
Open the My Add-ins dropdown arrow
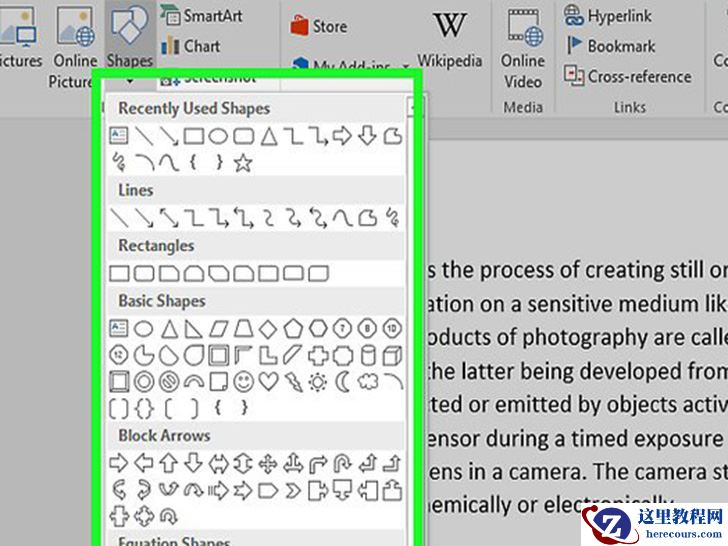[405, 66]
